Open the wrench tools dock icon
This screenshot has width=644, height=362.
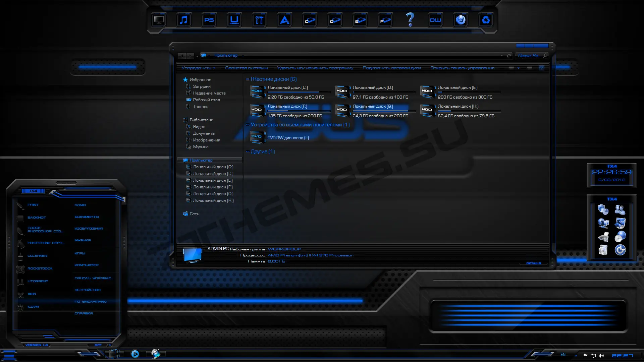click(259, 20)
